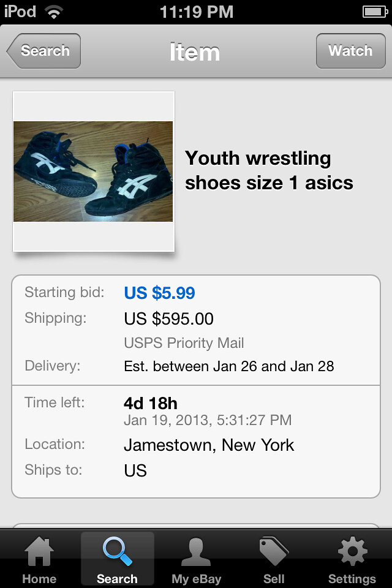The width and height of the screenshot is (392, 588).
Task: Tap the Wi-Fi status icon
Action: click(54, 10)
